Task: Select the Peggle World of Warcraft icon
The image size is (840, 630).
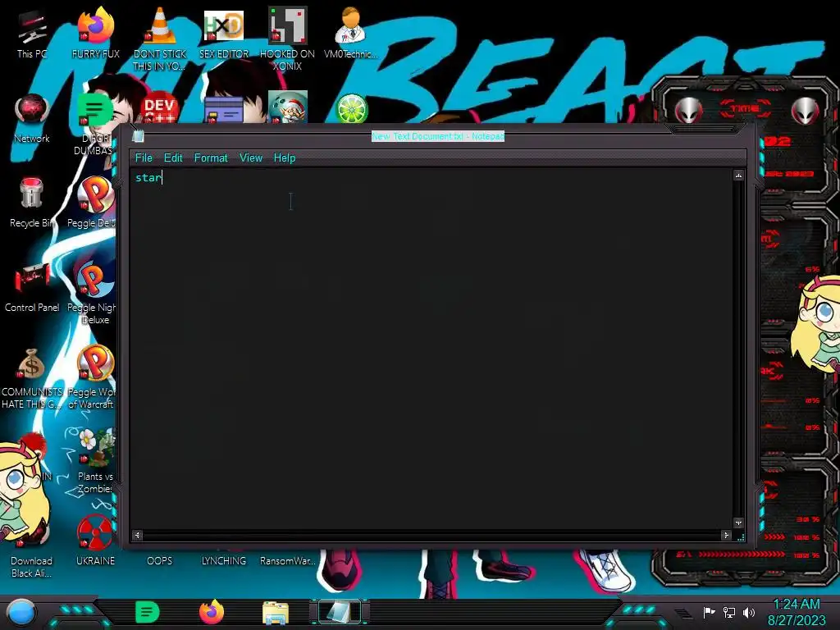Action: pos(94,377)
